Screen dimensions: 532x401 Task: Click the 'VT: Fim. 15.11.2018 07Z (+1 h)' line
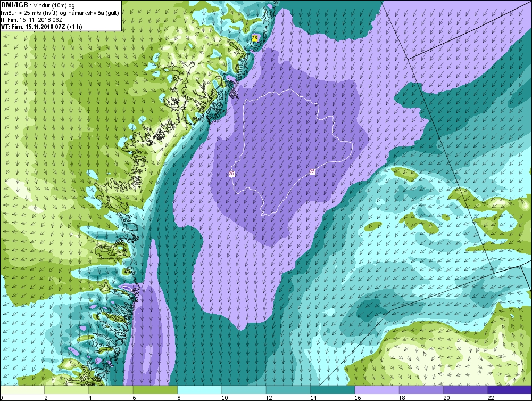[x=41, y=27]
